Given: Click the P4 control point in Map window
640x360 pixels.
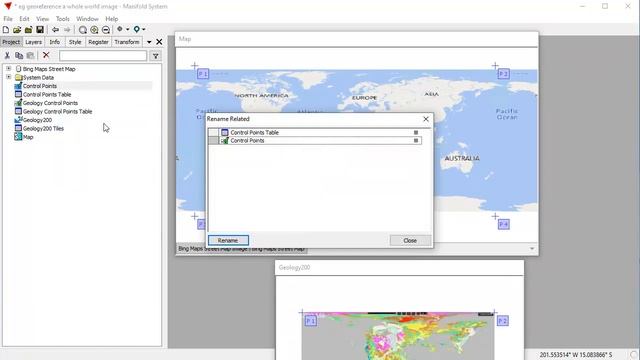Looking at the screenshot, I should click(x=504, y=224).
